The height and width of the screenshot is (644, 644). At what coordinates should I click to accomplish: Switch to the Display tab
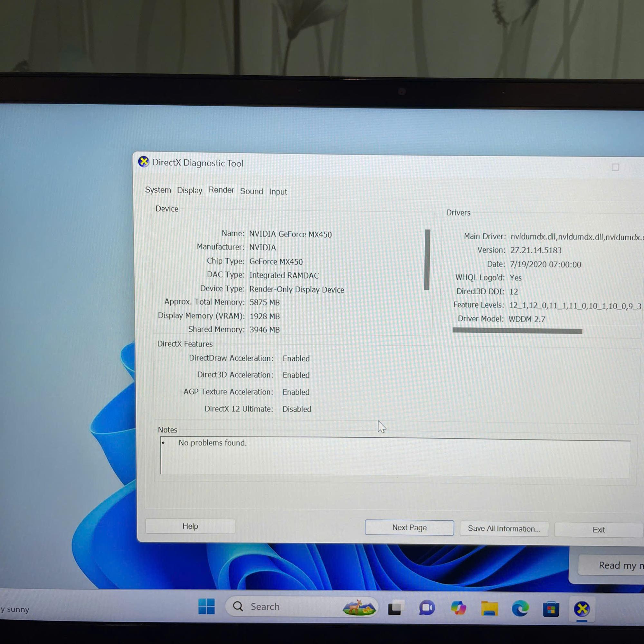(189, 190)
